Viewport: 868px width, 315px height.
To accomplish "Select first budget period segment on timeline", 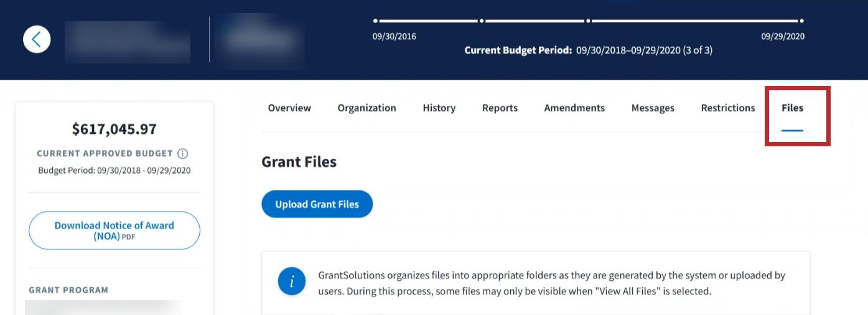I will pyautogui.click(x=428, y=21).
